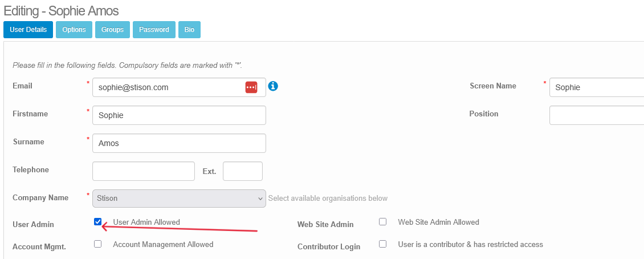The width and height of the screenshot is (644, 259).
Task: Switch to the Options tab
Action: click(74, 30)
